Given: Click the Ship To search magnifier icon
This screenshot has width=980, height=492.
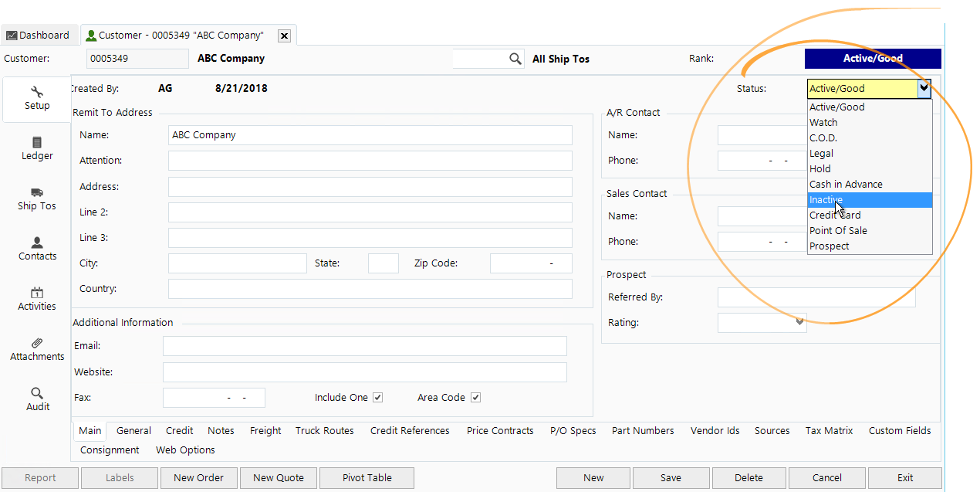Looking at the screenshot, I should point(515,59).
